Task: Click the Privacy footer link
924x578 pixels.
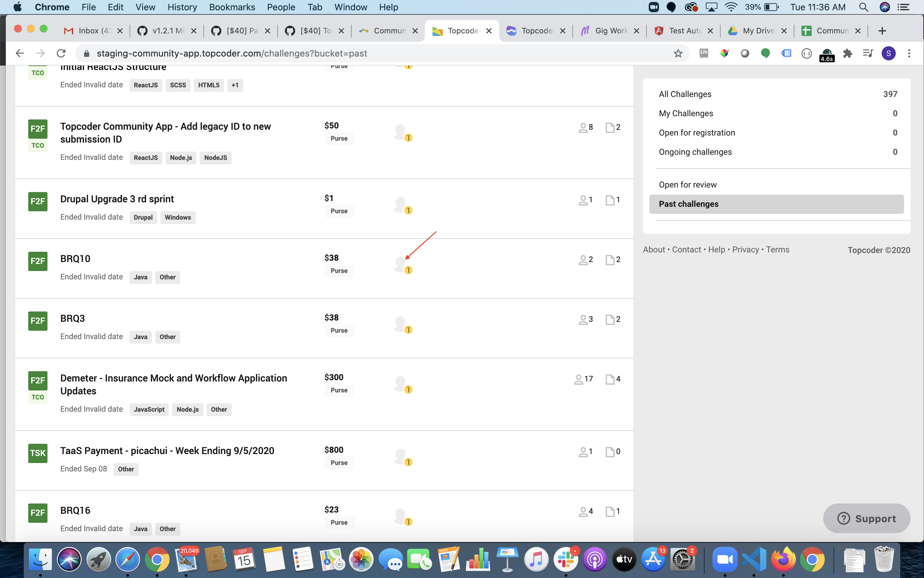Action: (745, 250)
